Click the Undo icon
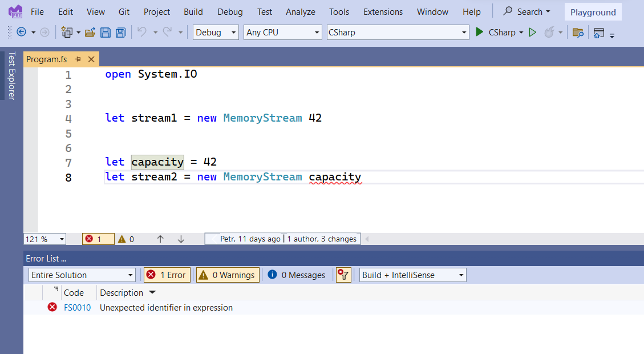 (143, 32)
